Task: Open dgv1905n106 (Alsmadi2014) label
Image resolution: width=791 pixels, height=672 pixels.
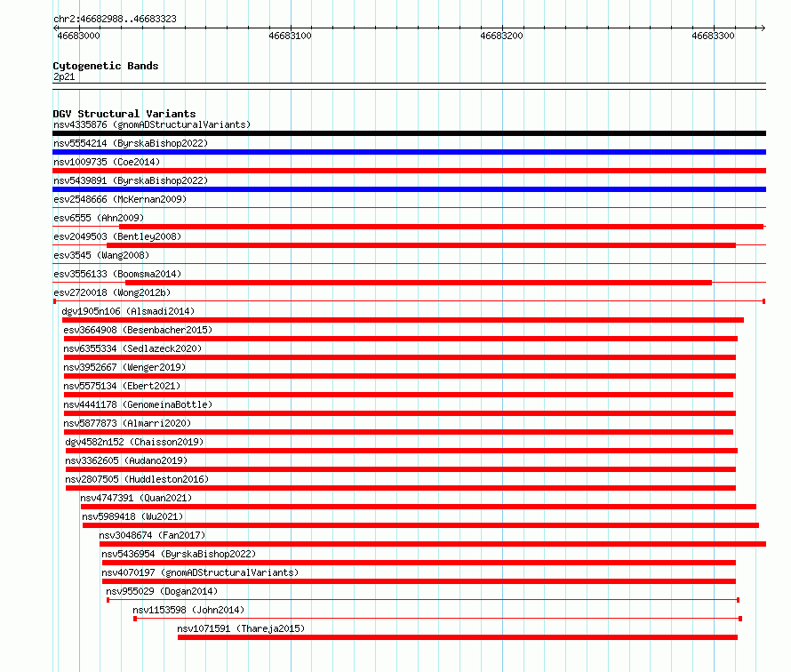Action: tap(128, 311)
